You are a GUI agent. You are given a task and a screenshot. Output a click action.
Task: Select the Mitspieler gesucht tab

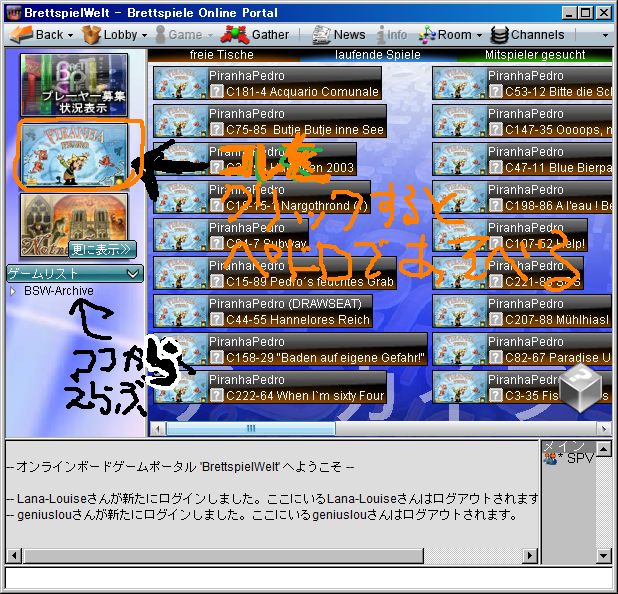tap(535, 55)
